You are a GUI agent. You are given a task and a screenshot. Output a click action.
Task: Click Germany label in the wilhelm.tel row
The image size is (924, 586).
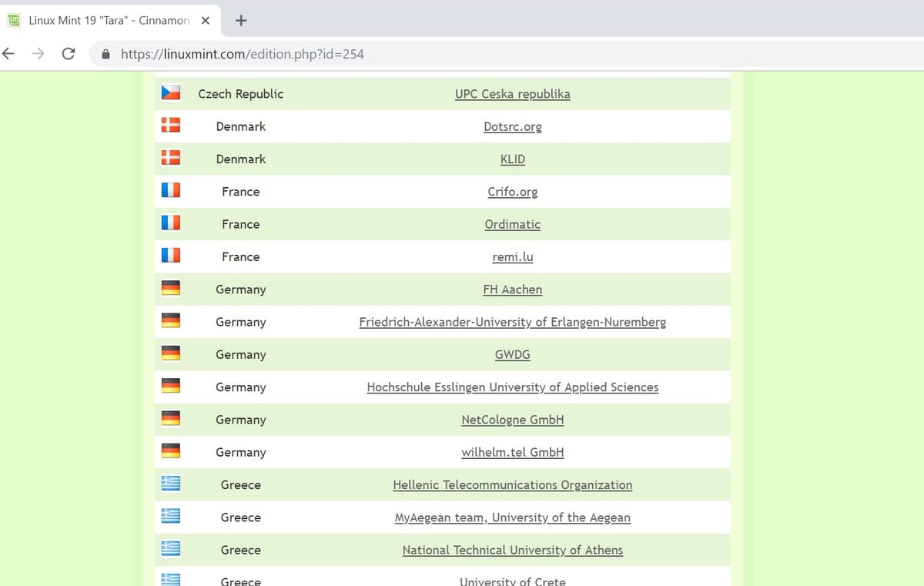(241, 452)
